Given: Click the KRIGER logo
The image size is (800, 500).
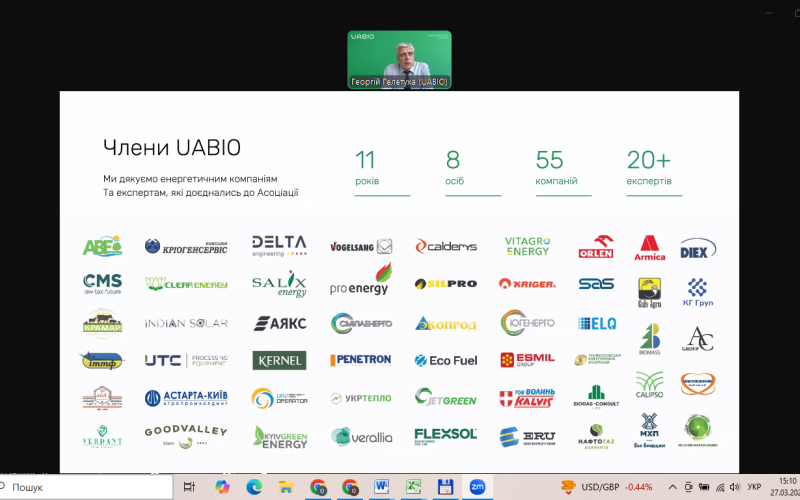Looking at the screenshot, I should point(527,284).
